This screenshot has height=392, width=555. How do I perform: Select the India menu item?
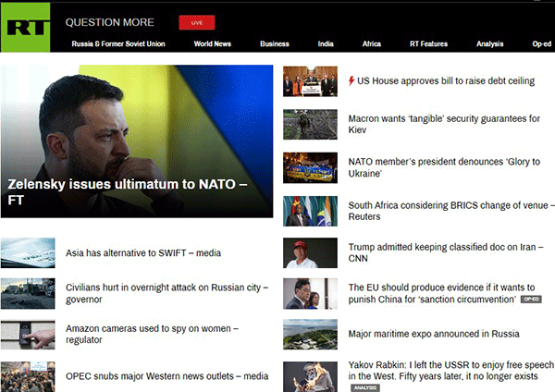tap(326, 43)
